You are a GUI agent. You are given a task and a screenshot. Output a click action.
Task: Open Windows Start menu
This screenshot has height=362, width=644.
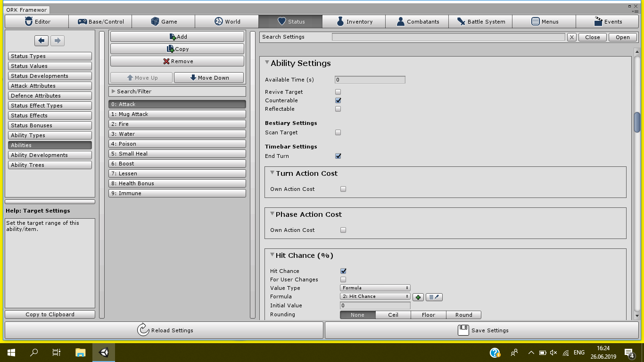[11, 352]
